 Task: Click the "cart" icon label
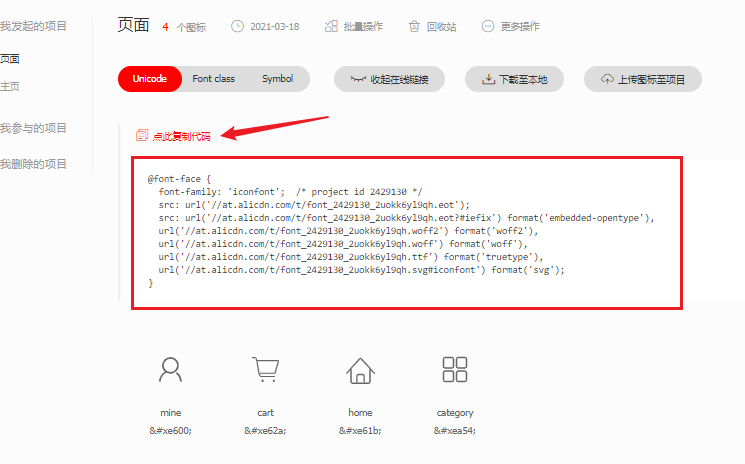click(265, 413)
